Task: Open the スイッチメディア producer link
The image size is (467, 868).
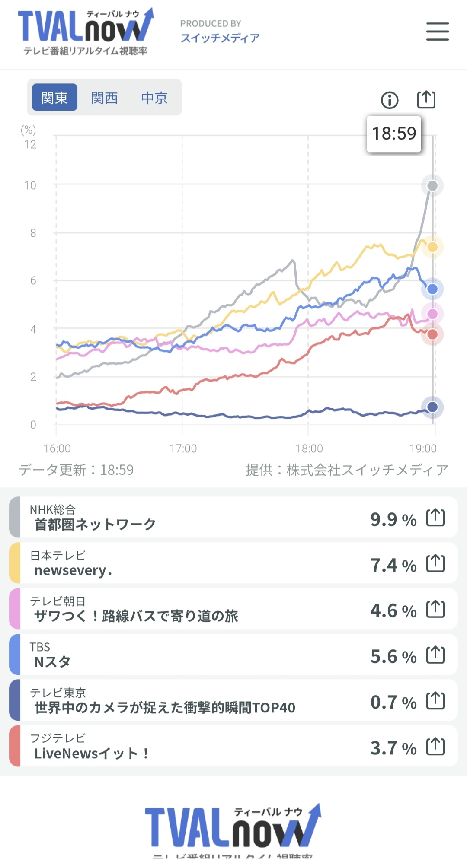Action: (x=220, y=38)
